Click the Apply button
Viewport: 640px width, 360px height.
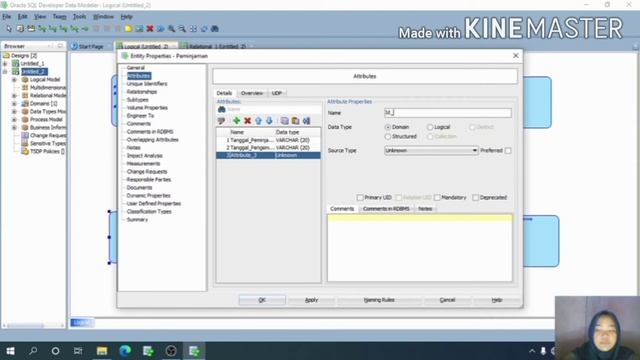click(311, 300)
